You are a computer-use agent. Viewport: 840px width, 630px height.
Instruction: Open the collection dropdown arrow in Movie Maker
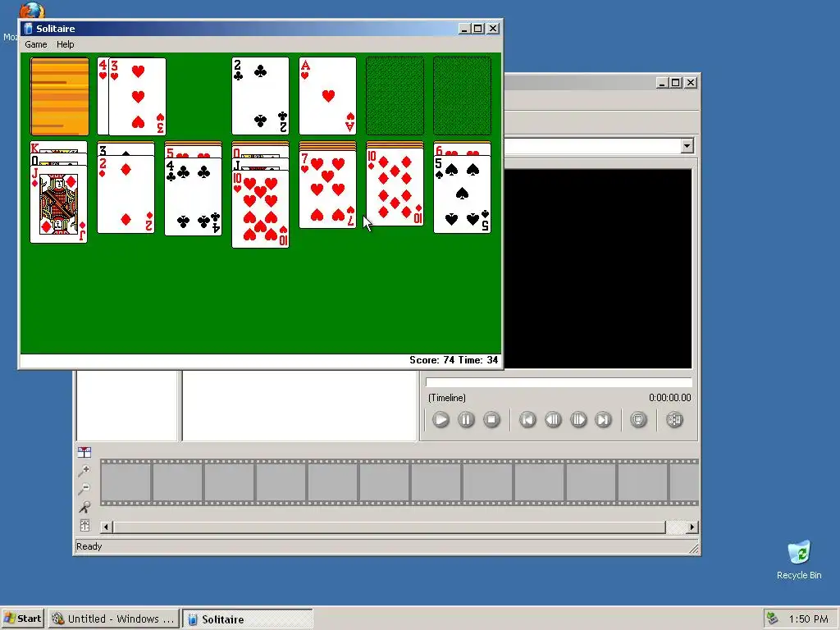[687, 146]
